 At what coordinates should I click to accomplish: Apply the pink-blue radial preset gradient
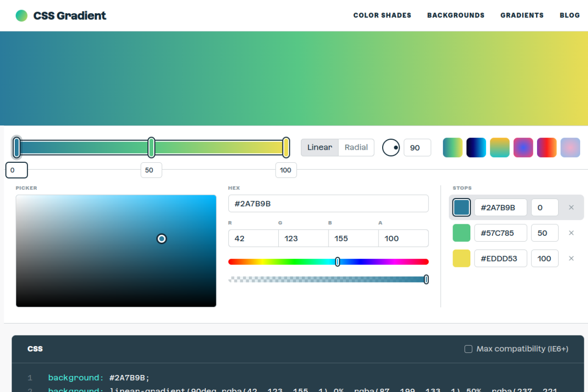tap(523, 148)
